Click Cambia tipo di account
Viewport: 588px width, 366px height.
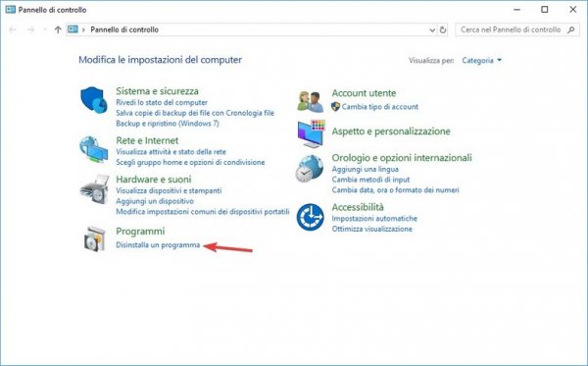point(380,107)
